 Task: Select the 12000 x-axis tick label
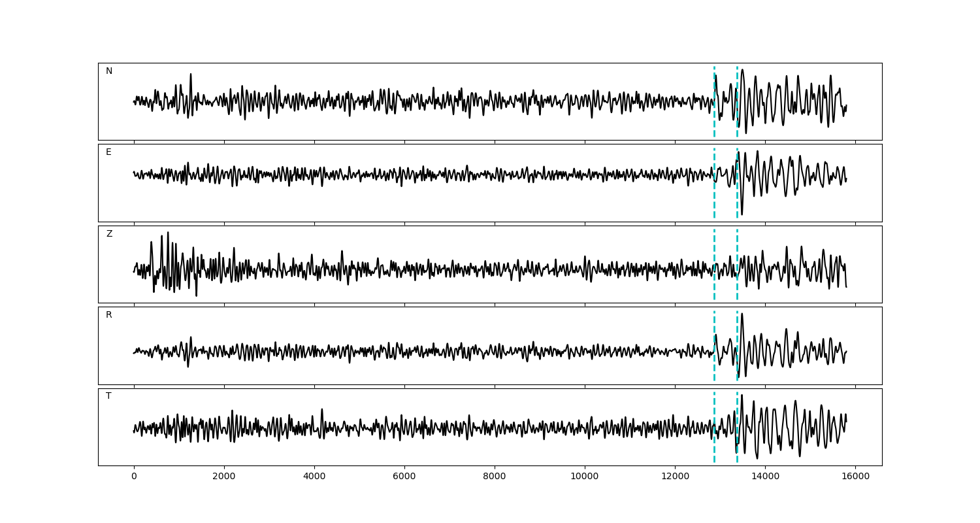[x=675, y=477]
